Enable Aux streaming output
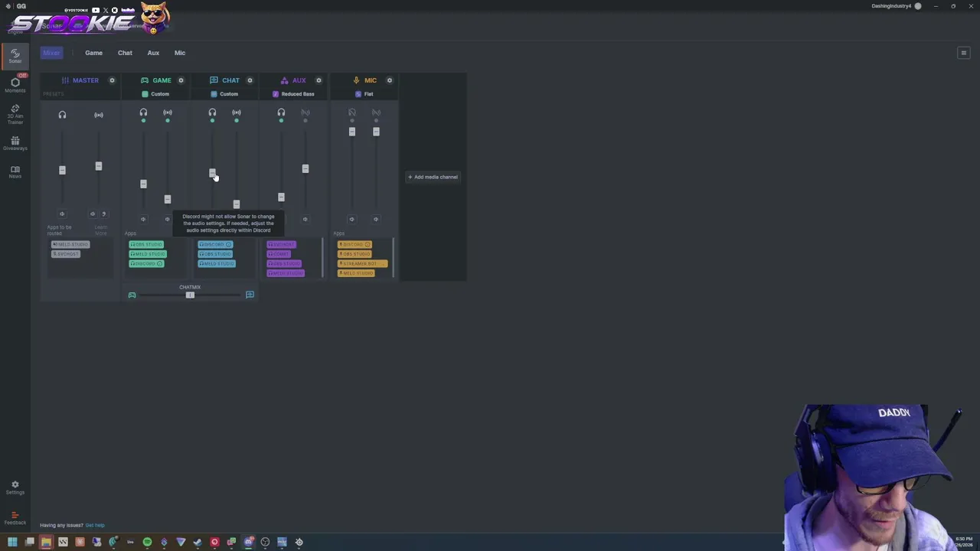The width and height of the screenshot is (980, 551). (x=305, y=115)
